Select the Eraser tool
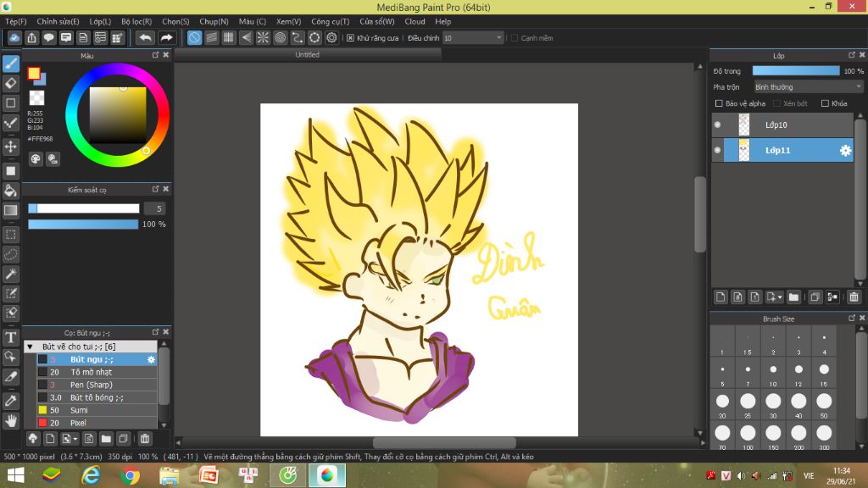Viewport: 868px width, 488px height. pyautogui.click(x=11, y=84)
